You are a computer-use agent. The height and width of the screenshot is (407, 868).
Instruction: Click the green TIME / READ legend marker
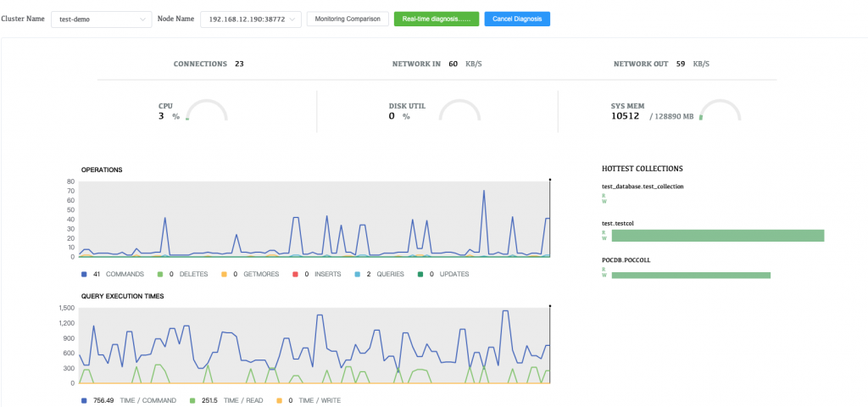click(192, 400)
